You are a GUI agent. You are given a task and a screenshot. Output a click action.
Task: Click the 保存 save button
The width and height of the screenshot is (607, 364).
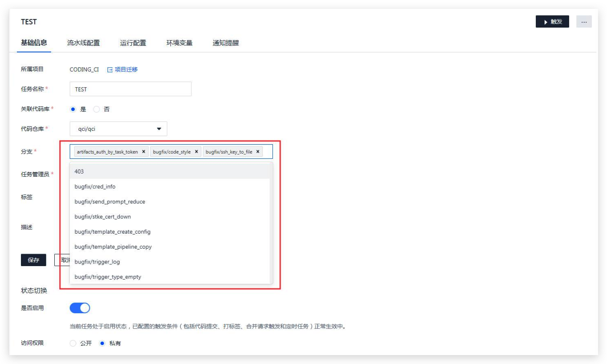(x=33, y=260)
